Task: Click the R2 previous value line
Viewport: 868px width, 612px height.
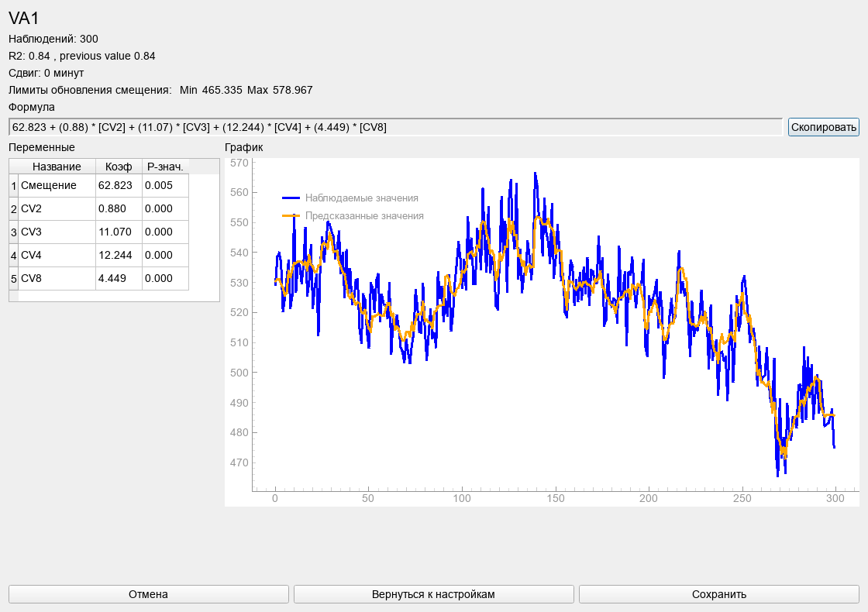Action: point(82,56)
